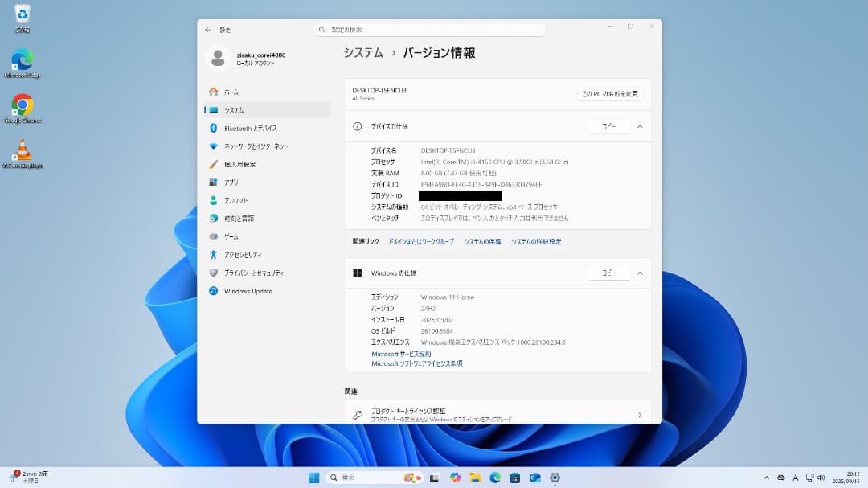Open Bluetooth とデバイス settings
868x488 pixels.
tap(268, 128)
